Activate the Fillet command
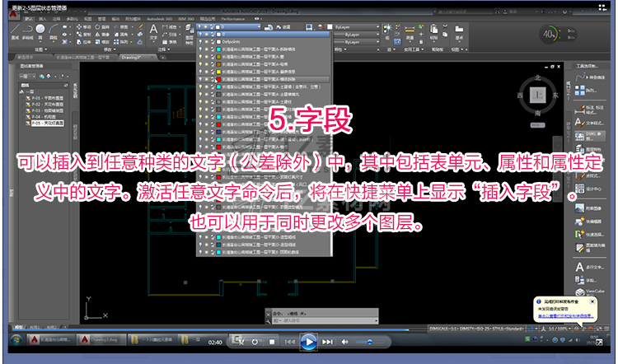This screenshot has width=618, height=364. point(120,35)
